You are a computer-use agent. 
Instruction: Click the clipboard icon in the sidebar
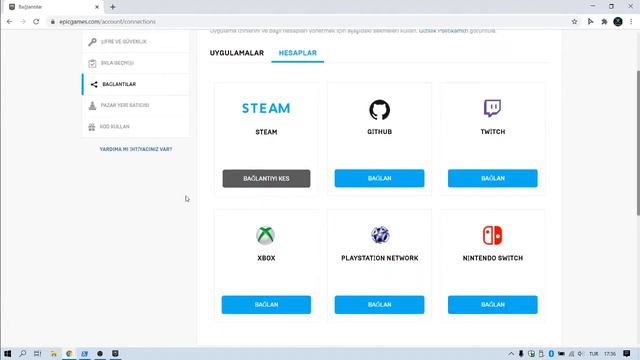point(92,63)
